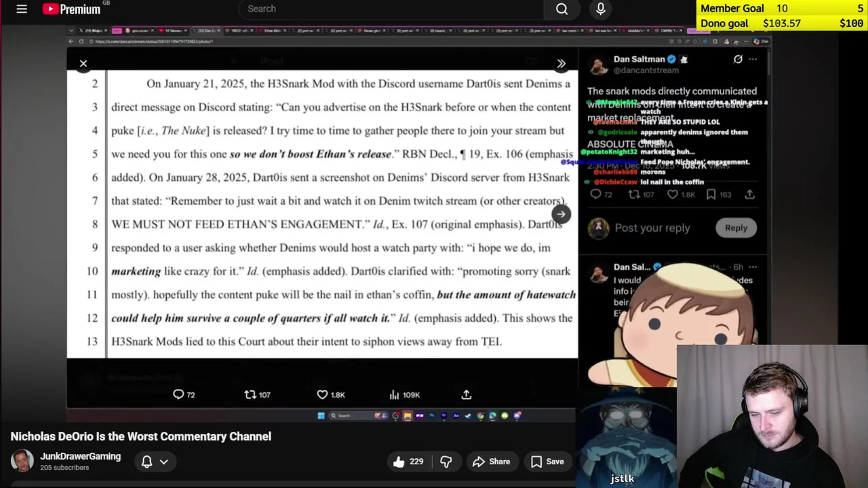Start voice search with microphone icon
This screenshot has width=868, height=488.
coord(600,9)
